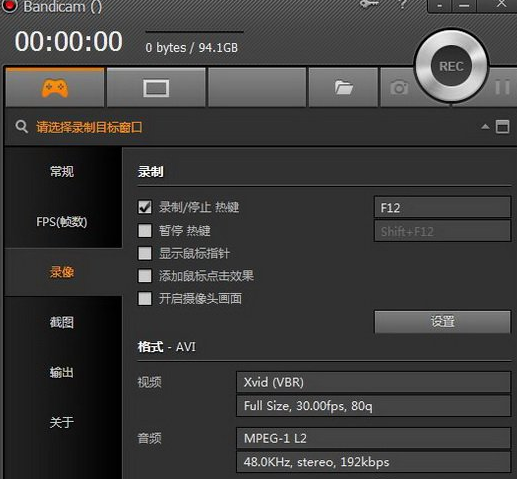Click the 请选择录制目标窗口 text

coord(89,127)
